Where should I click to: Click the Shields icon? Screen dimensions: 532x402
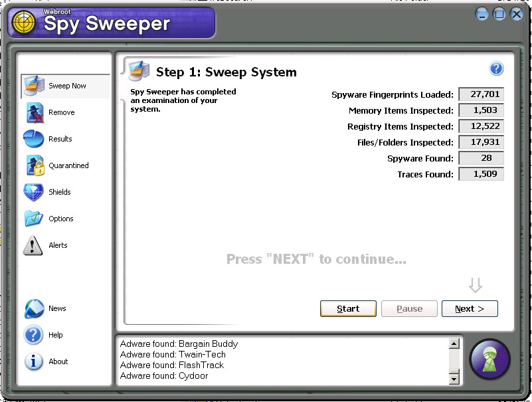click(x=33, y=192)
